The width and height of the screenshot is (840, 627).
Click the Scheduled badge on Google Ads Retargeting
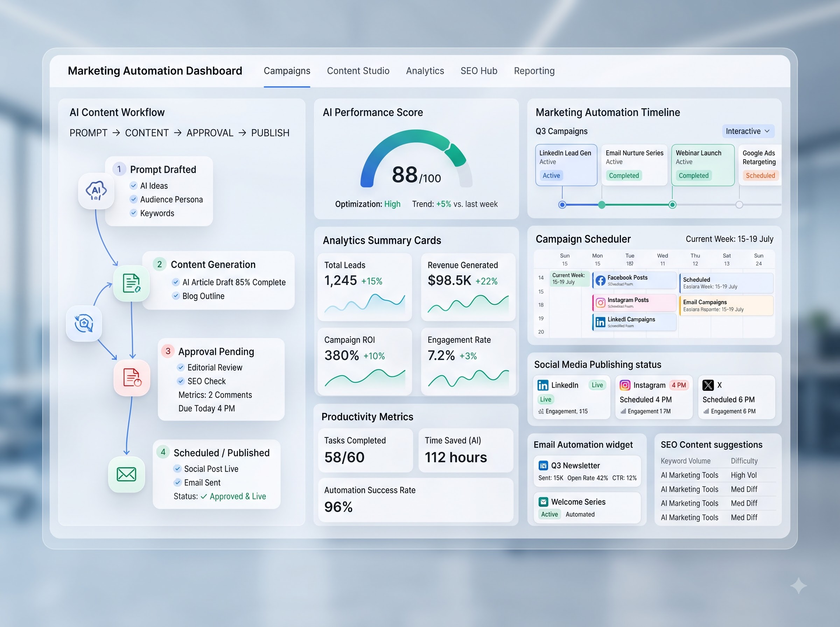point(760,175)
